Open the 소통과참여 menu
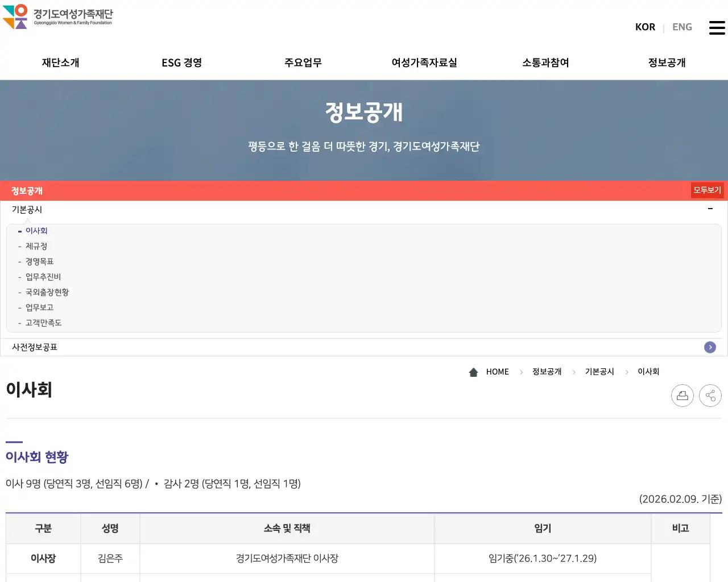The height and width of the screenshot is (582, 728). point(545,63)
